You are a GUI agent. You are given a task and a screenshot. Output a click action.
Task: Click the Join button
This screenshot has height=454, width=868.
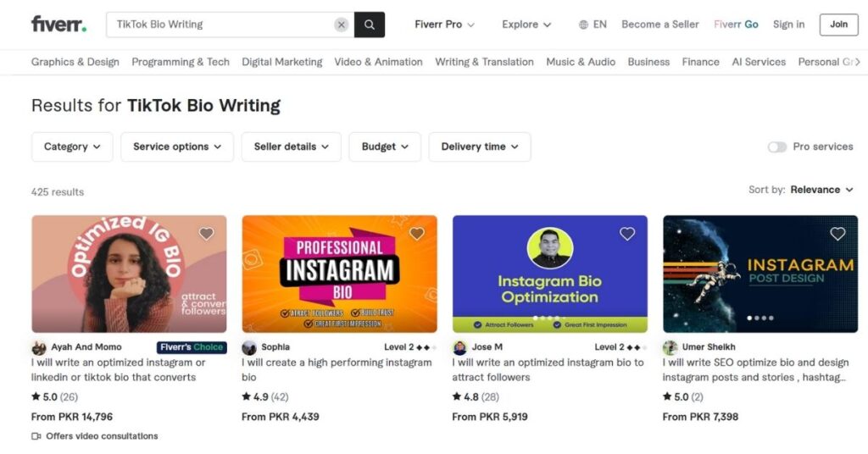click(x=838, y=25)
